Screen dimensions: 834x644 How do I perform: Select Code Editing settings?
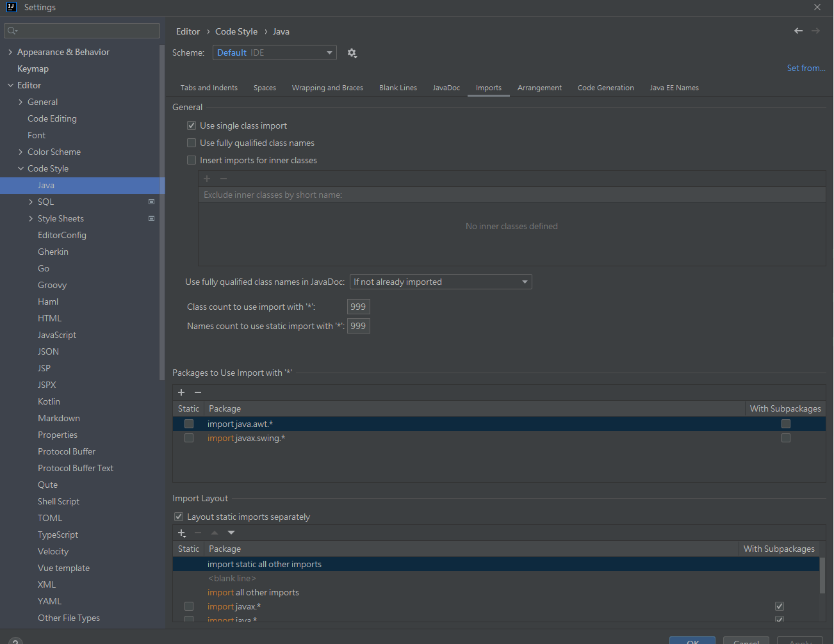coord(52,118)
